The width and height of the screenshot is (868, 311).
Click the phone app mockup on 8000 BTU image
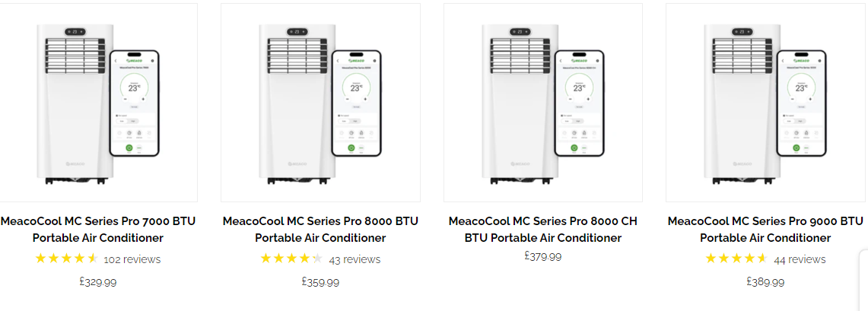click(356, 103)
